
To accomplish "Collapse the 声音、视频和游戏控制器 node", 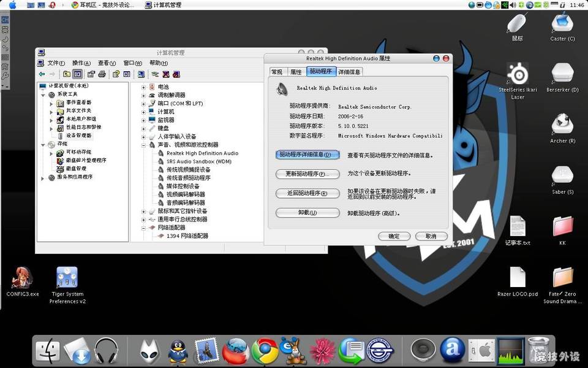I will 144,145.
